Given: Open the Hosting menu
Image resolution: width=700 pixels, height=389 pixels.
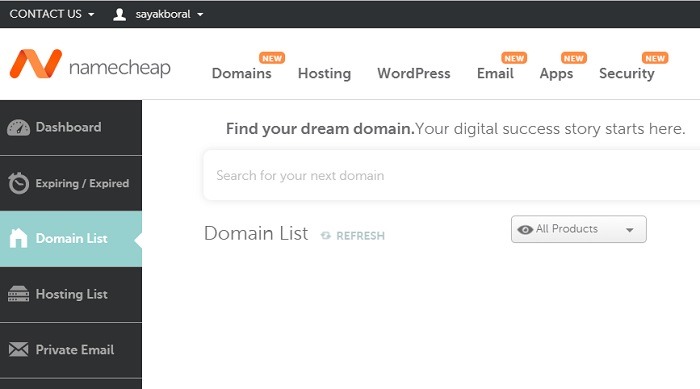Looking at the screenshot, I should [324, 73].
